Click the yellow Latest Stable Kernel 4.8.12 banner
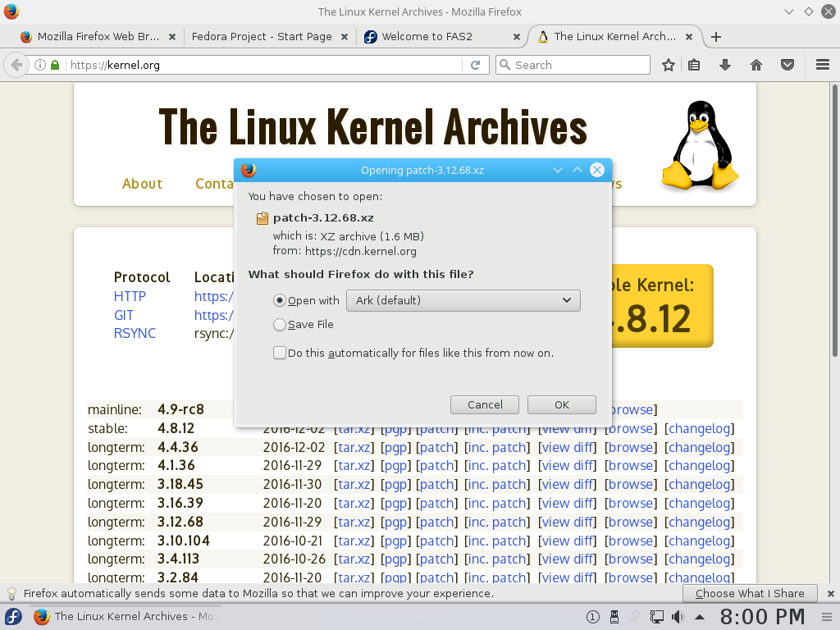 point(662,306)
